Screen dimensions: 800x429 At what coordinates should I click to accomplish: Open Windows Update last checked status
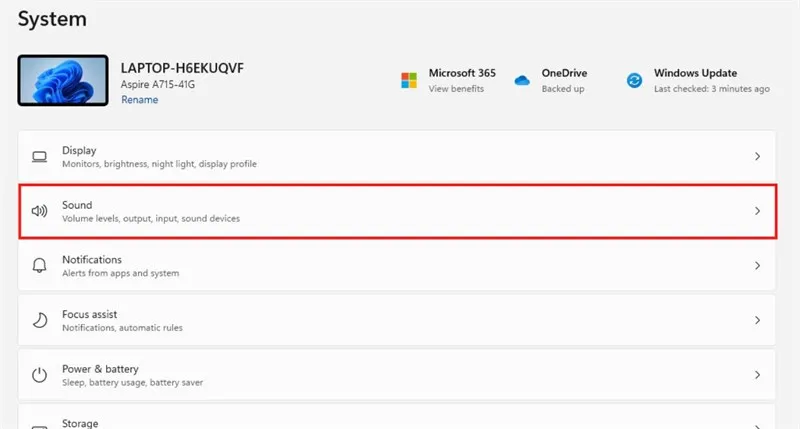pos(711,89)
